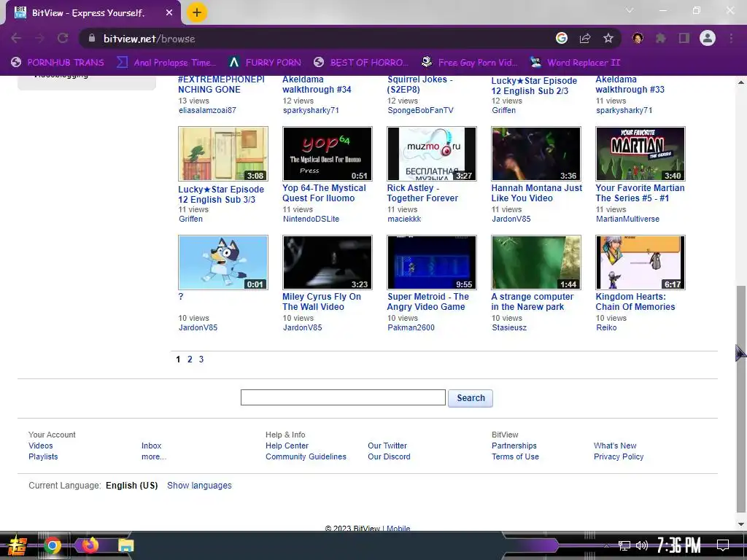Visit the Stasieusz channel
This screenshot has height=560, width=747.
tap(508, 327)
